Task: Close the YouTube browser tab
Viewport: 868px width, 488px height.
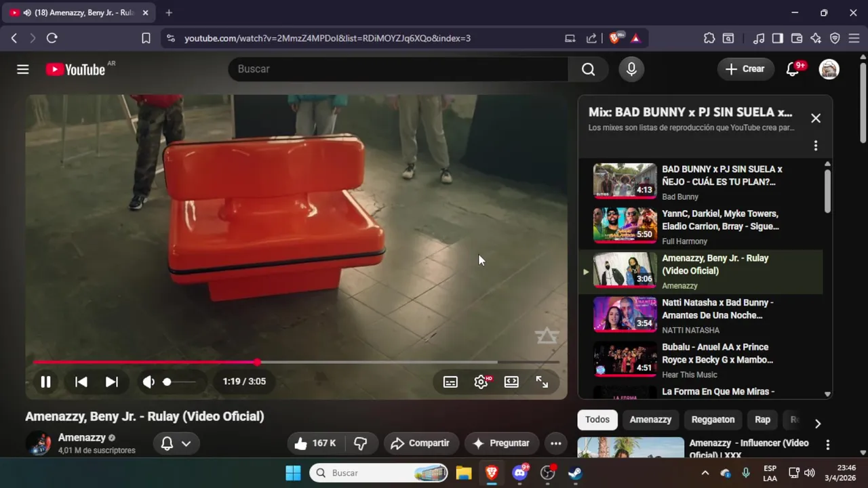Action: [145, 13]
